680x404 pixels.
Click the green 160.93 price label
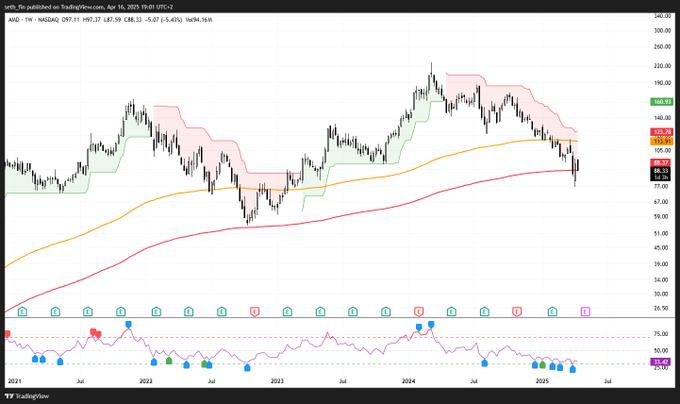[x=662, y=102]
